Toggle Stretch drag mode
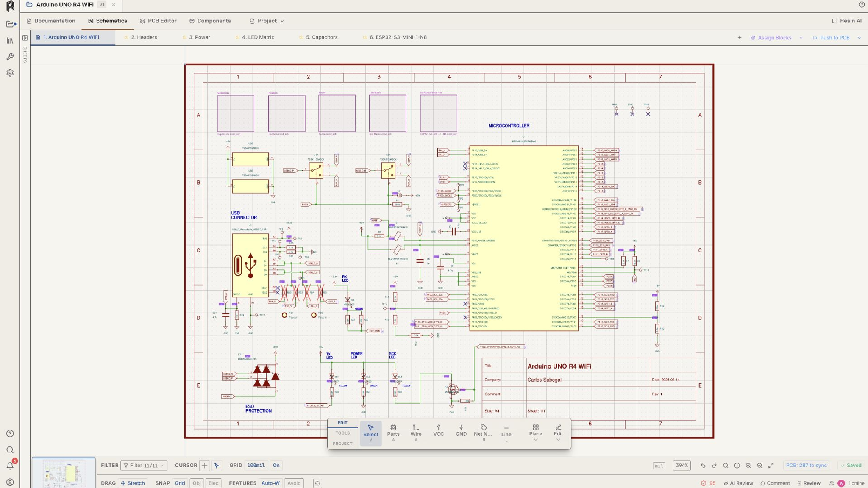Viewport: 868px width, 488px height. tap(133, 483)
